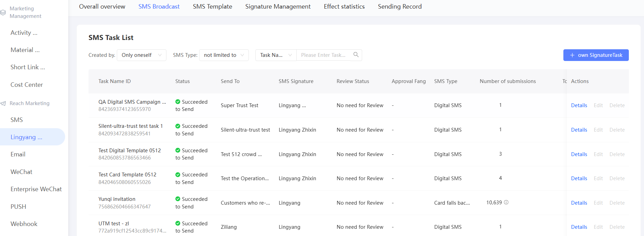
Task: Open the SMS Type dropdown
Action: pos(224,55)
